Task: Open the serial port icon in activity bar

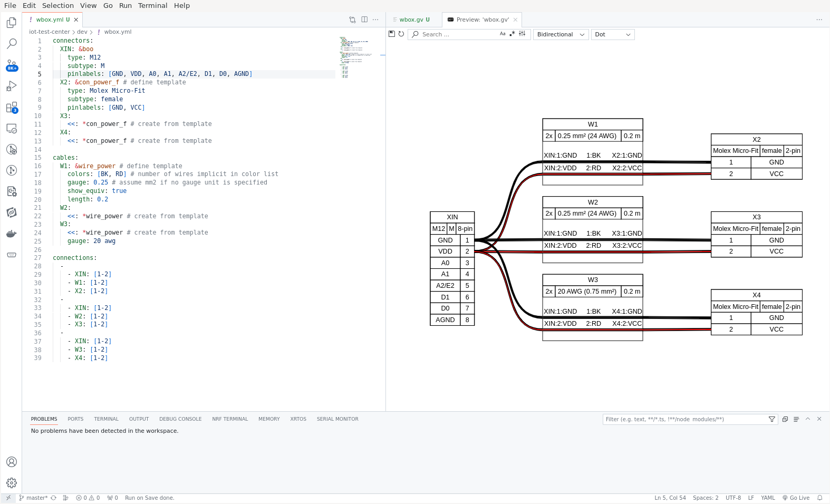Action: pyautogui.click(x=11, y=255)
